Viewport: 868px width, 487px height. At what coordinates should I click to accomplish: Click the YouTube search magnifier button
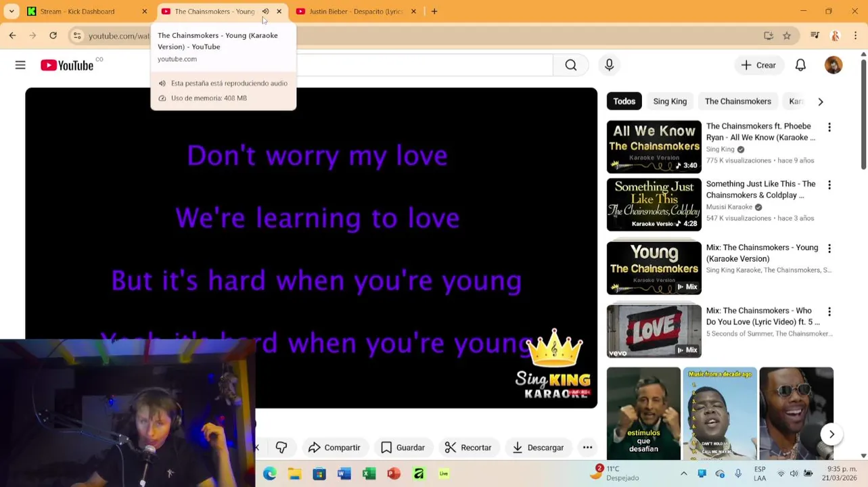click(571, 65)
